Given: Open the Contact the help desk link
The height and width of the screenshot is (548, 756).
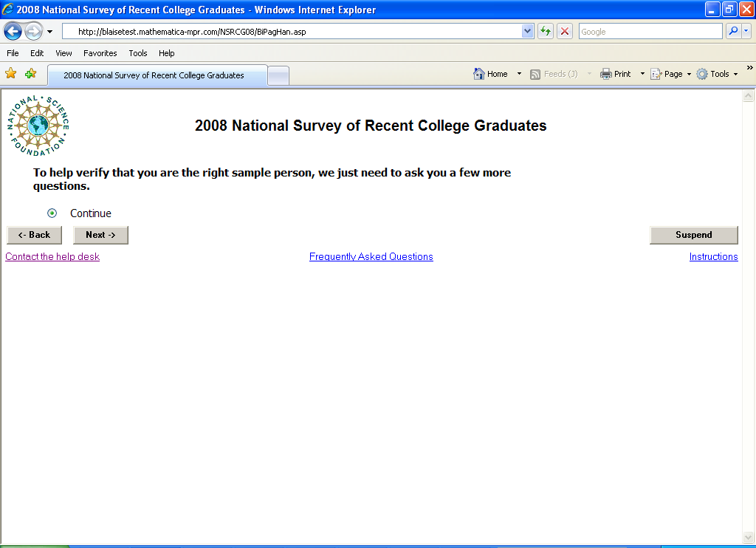Looking at the screenshot, I should 52,256.
